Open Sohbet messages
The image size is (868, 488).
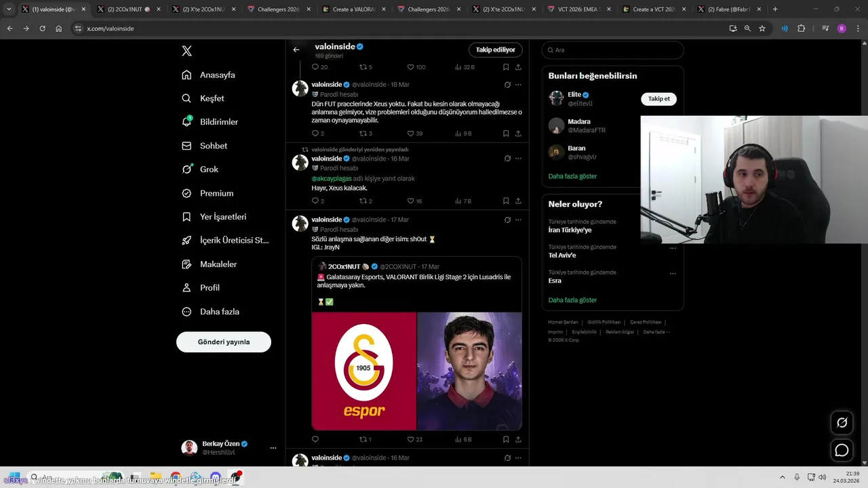click(x=205, y=146)
